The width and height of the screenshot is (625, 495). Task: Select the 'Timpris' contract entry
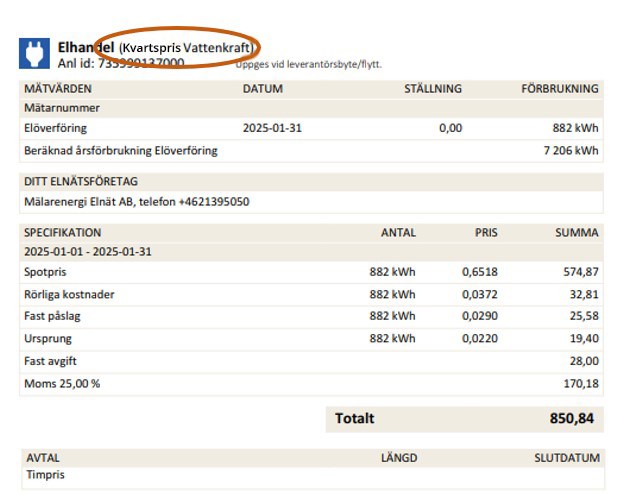click(x=45, y=475)
